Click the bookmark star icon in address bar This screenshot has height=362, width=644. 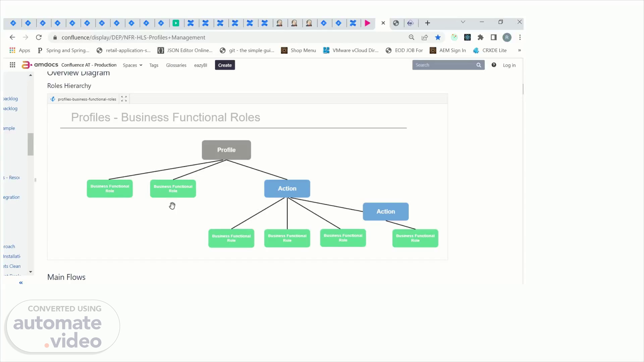coord(438,38)
